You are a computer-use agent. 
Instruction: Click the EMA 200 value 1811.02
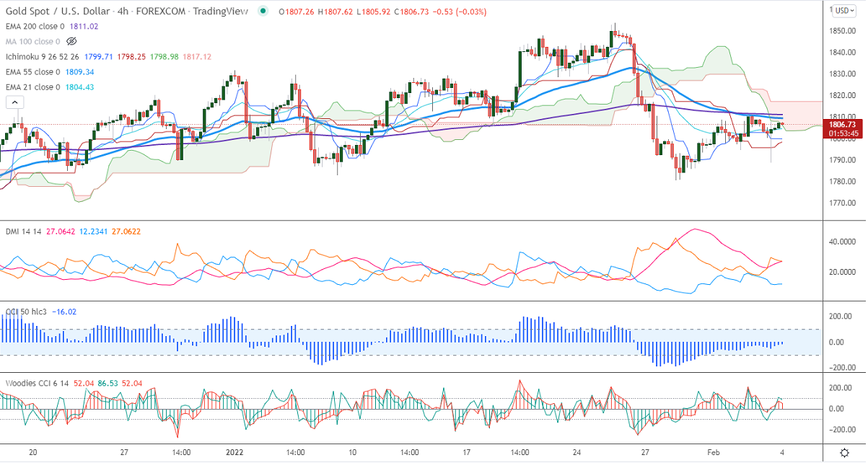tap(84, 27)
